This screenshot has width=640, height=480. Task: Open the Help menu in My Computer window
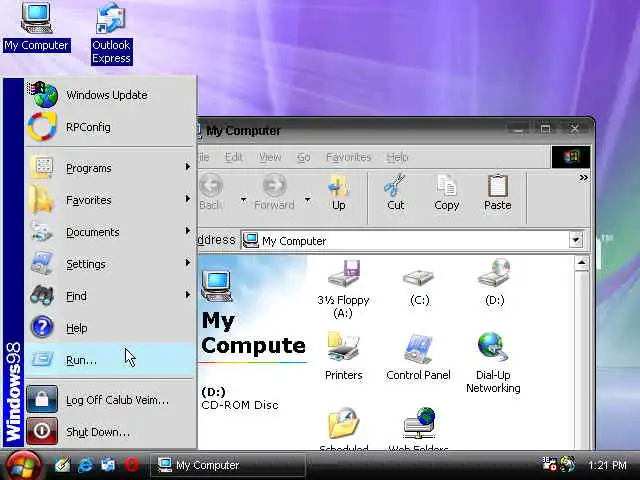pos(397,157)
